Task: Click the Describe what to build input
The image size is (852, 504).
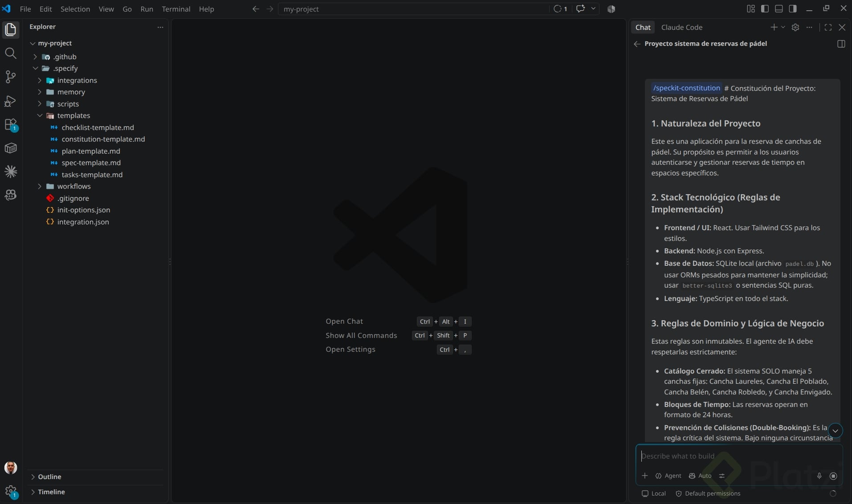Action: (738, 456)
